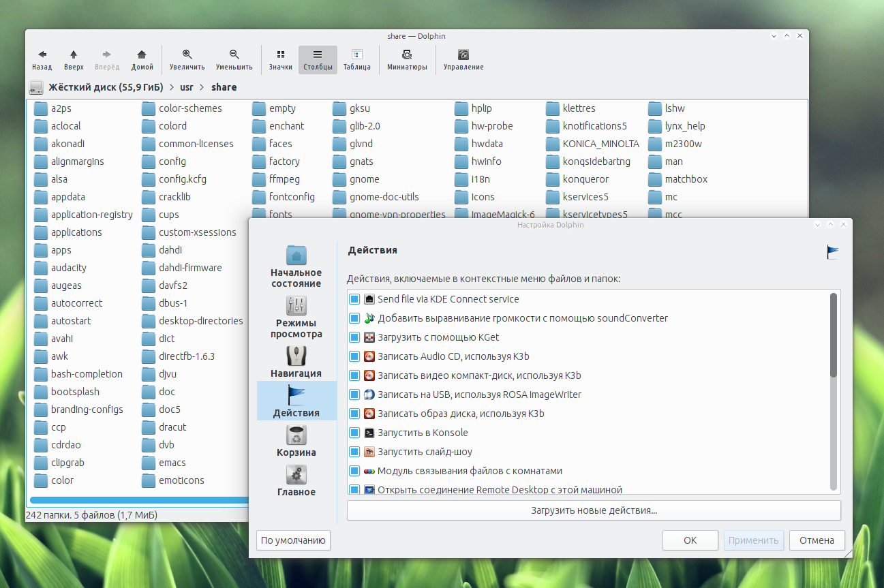
Task: Click the Домой (Home) toolbar icon
Action: pyautogui.click(x=142, y=55)
